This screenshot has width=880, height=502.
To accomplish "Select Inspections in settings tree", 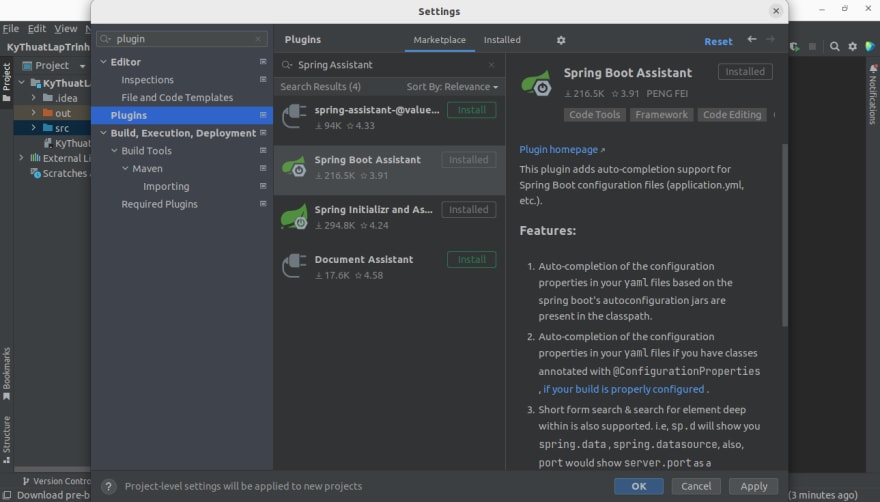I will (x=147, y=80).
